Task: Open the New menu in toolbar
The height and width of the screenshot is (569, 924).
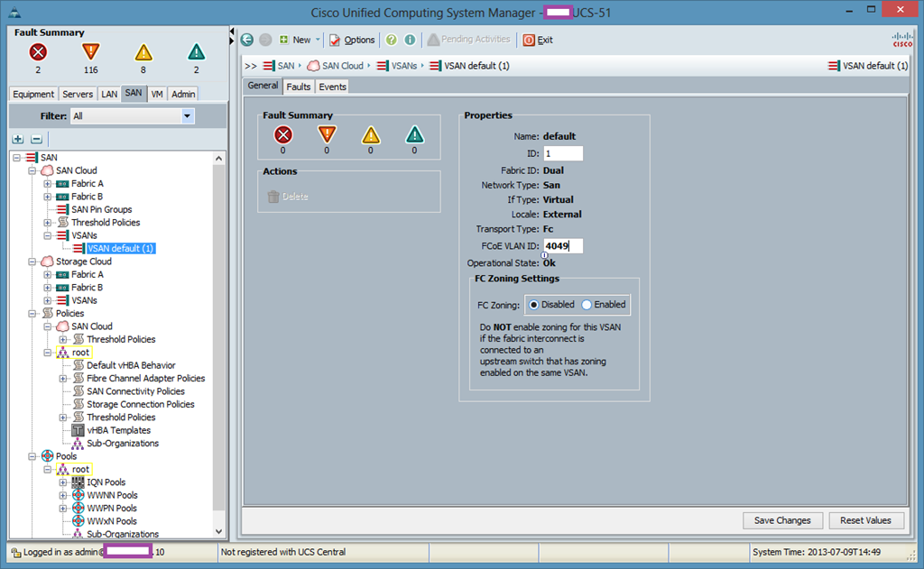Action: 295,40
